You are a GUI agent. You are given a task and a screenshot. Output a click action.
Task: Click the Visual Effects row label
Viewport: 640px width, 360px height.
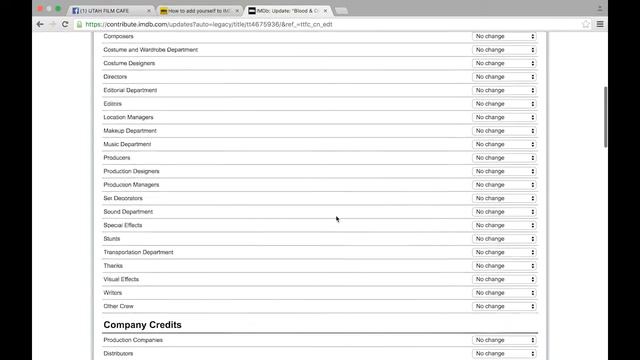point(121,279)
